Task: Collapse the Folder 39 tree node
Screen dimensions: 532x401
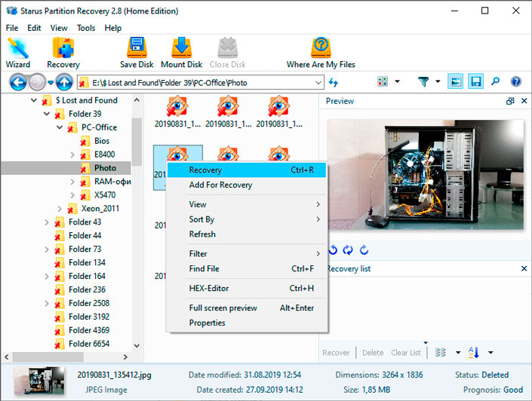Action: 47,114
